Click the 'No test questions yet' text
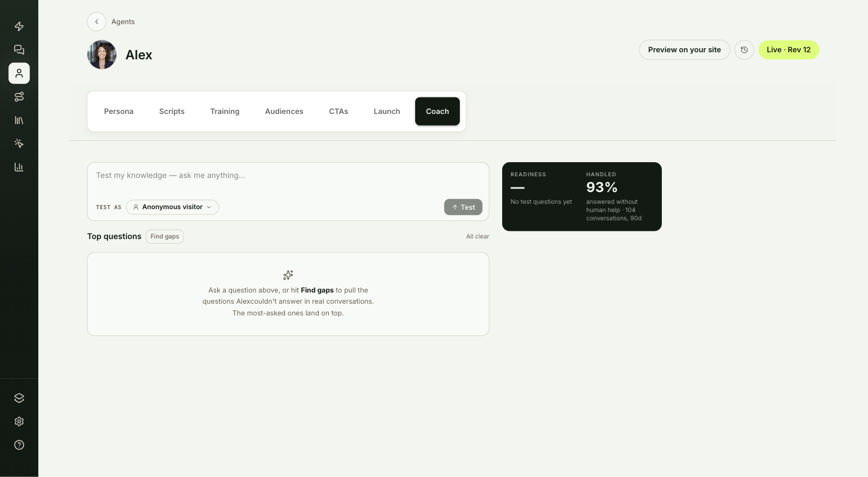 click(x=541, y=202)
